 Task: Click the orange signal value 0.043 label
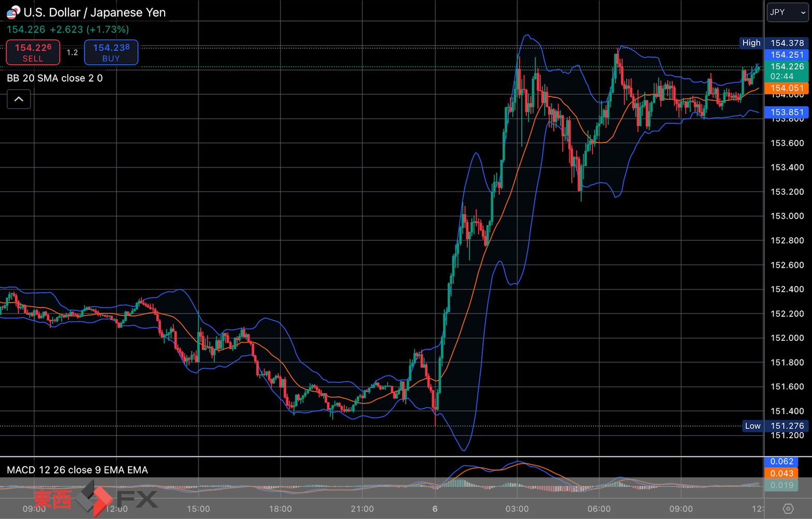tap(781, 473)
